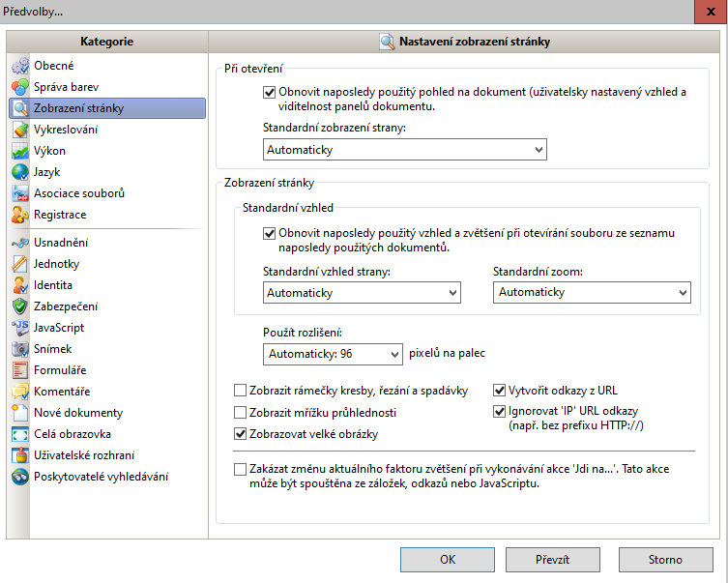
Task: Open Standardní vzhled strany combo box
Action: 362,292
